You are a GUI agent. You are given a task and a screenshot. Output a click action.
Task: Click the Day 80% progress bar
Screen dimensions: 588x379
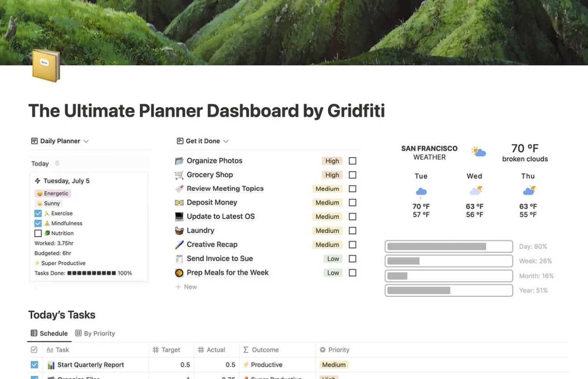(x=449, y=246)
